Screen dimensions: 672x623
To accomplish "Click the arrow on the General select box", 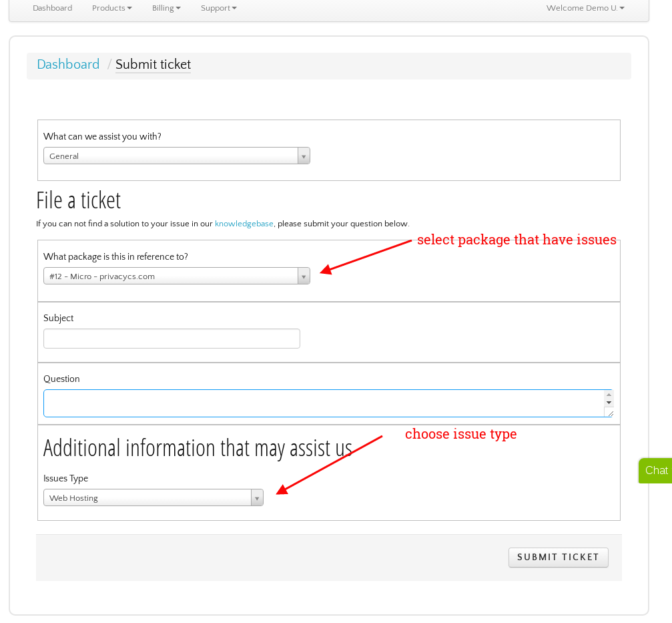I will [304, 156].
